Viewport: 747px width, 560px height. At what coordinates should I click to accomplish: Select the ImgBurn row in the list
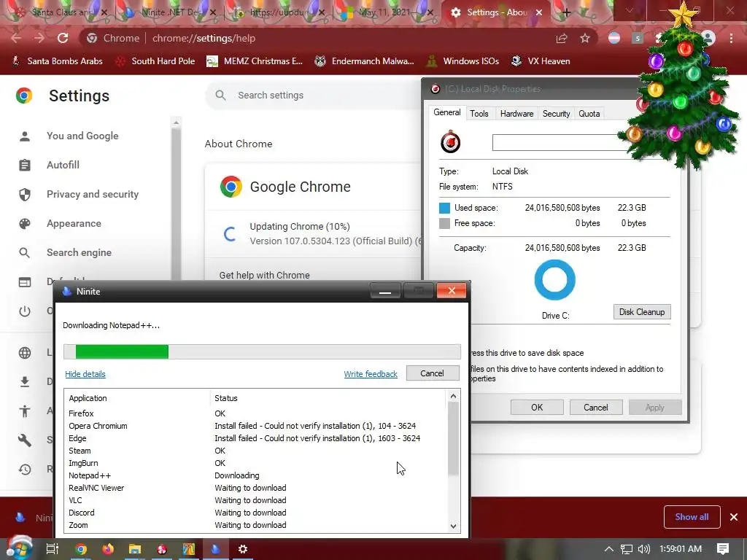pos(256,463)
